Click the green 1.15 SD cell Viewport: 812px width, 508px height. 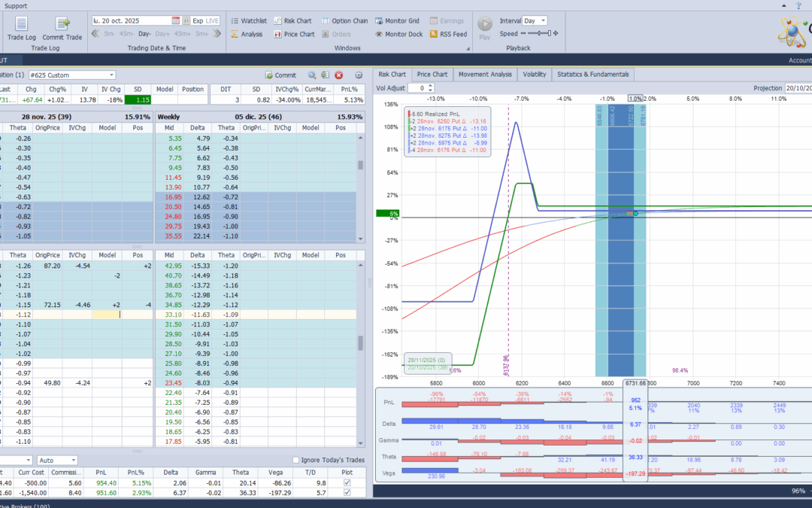pyautogui.click(x=138, y=99)
